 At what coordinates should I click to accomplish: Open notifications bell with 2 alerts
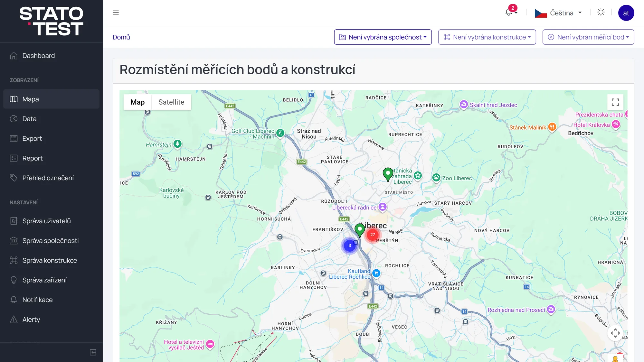click(511, 11)
